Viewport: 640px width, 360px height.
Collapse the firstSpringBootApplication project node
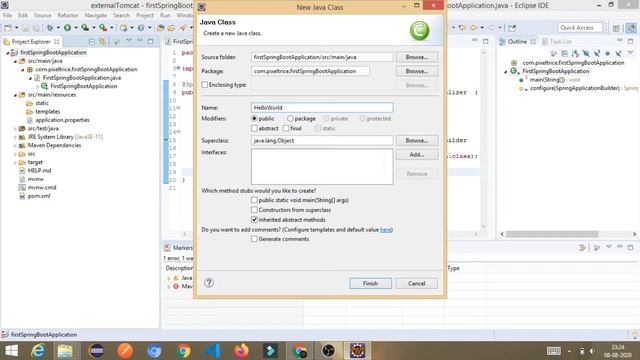7,53
